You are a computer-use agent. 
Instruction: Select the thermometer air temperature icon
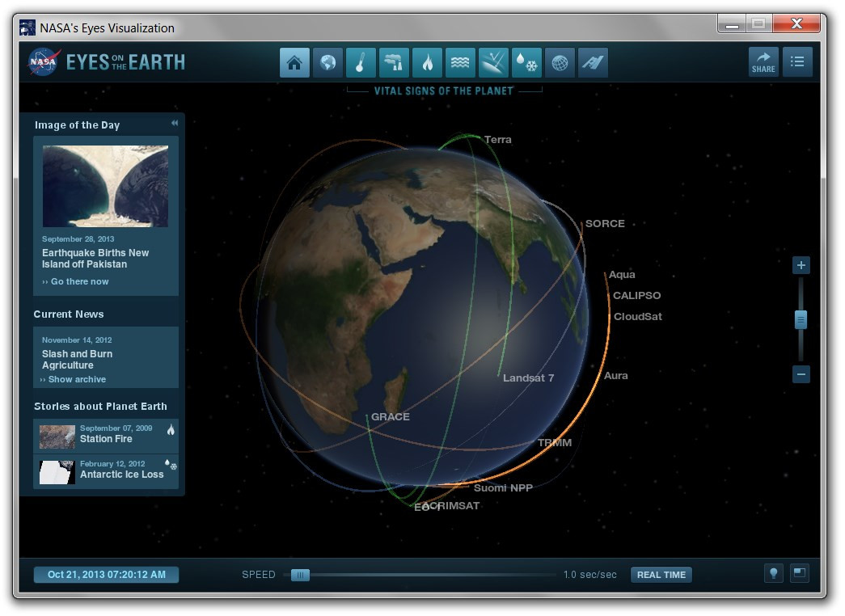[361, 62]
